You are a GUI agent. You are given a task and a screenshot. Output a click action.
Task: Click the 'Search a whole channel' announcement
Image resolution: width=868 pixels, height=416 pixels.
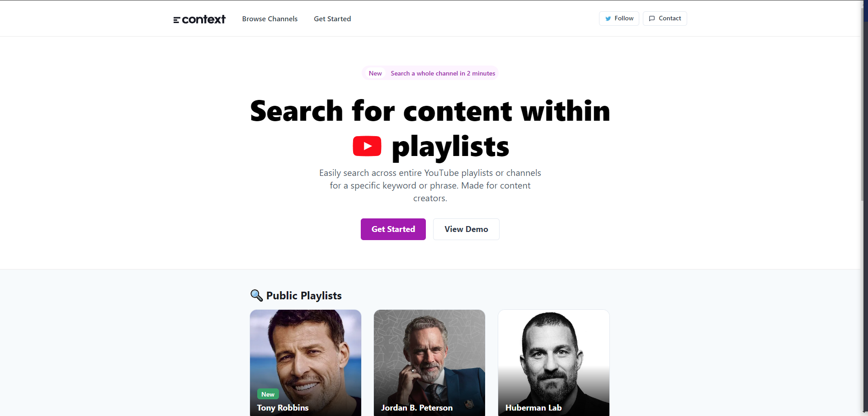[443, 73]
